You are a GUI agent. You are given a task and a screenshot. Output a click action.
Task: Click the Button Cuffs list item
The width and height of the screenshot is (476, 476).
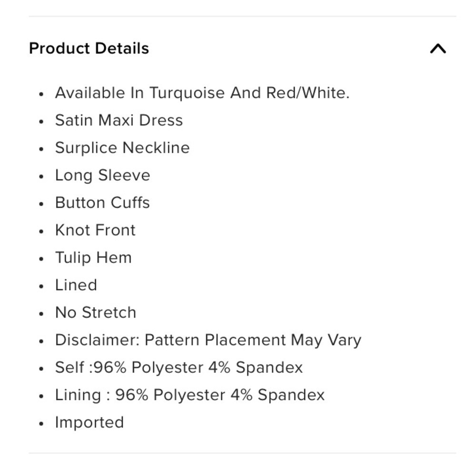[x=102, y=203]
